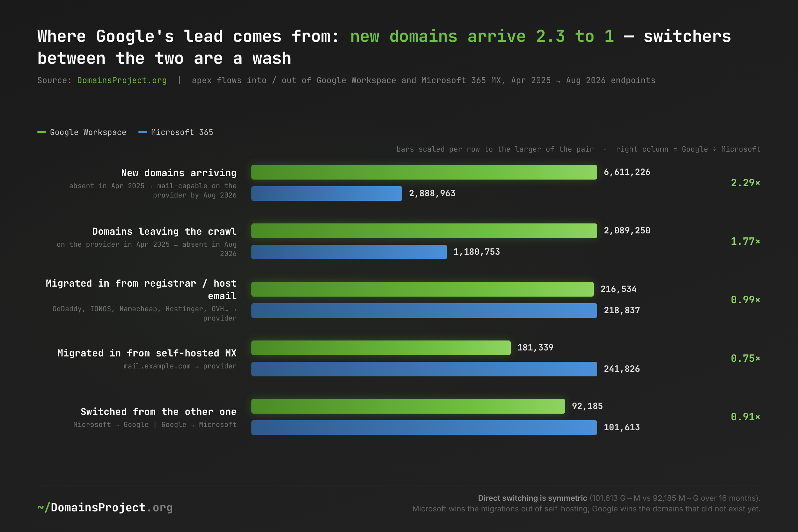The height and width of the screenshot is (532, 798).
Task: Click the green bar for New domains arriving
Action: coord(424,172)
